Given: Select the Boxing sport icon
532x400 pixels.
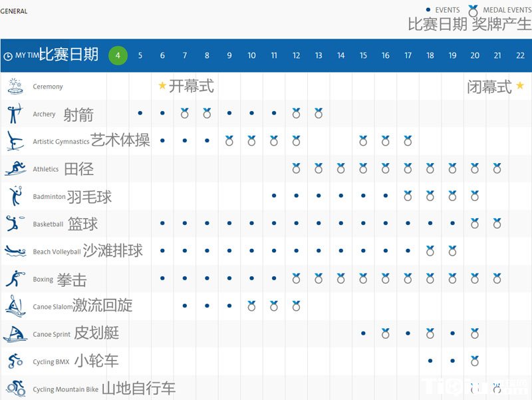Looking at the screenshot, I should [x=15, y=279].
